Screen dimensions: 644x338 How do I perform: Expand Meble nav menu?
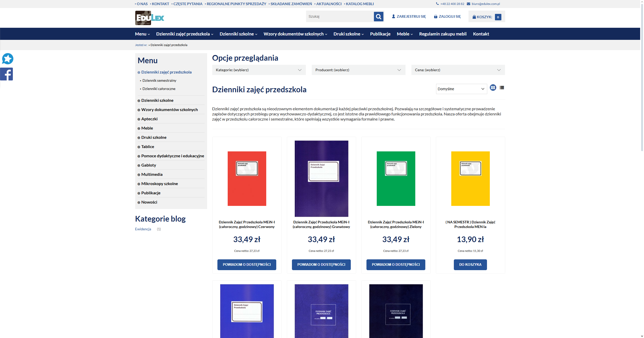click(x=405, y=34)
